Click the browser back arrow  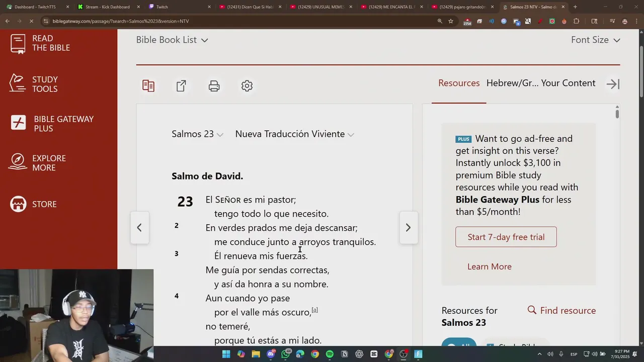7,21
